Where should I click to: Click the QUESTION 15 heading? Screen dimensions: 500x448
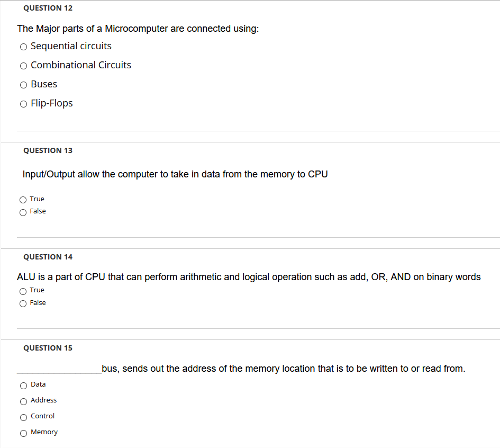coord(48,348)
